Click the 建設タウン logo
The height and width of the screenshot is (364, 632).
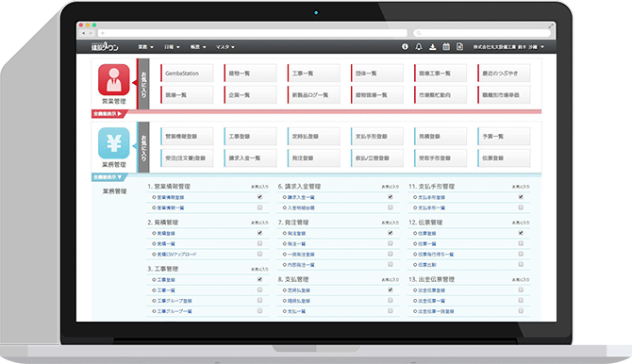click(x=105, y=47)
